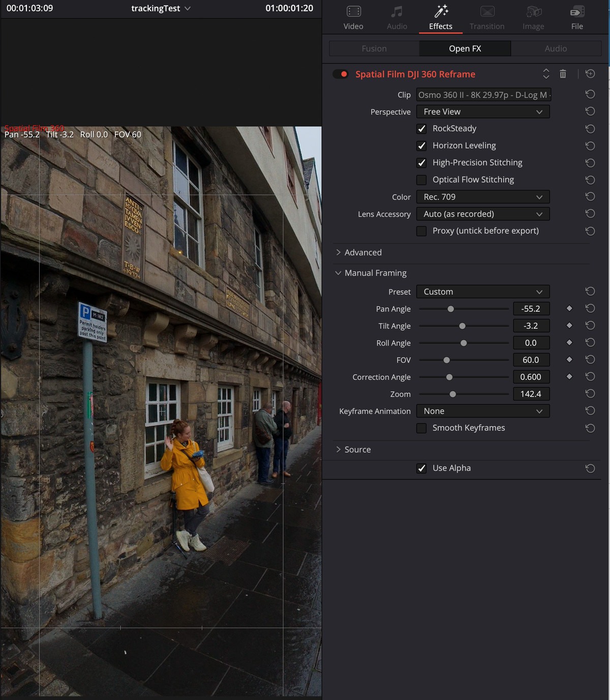This screenshot has height=700, width=610.
Task: Disable High-Precision Stitching
Action: pyautogui.click(x=421, y=163)
